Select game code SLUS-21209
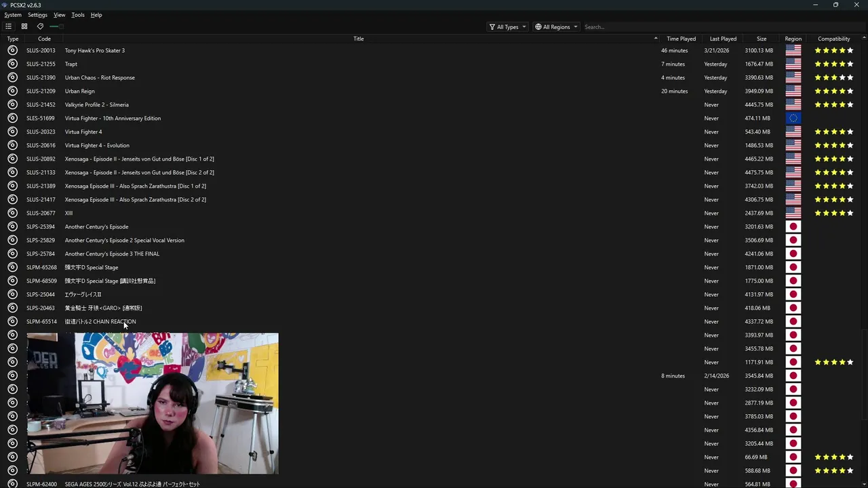This screenshot has height=488, width=868. tap(41, 91)
